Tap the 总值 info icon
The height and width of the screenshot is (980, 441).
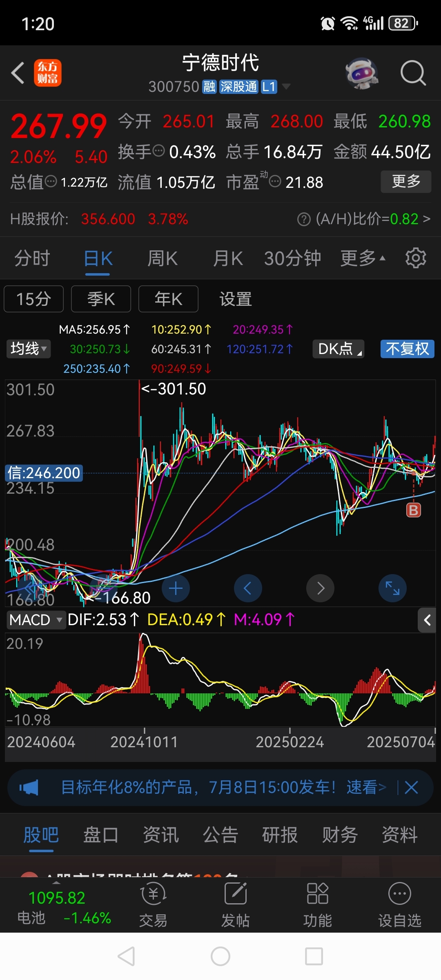tap(51, 181)
